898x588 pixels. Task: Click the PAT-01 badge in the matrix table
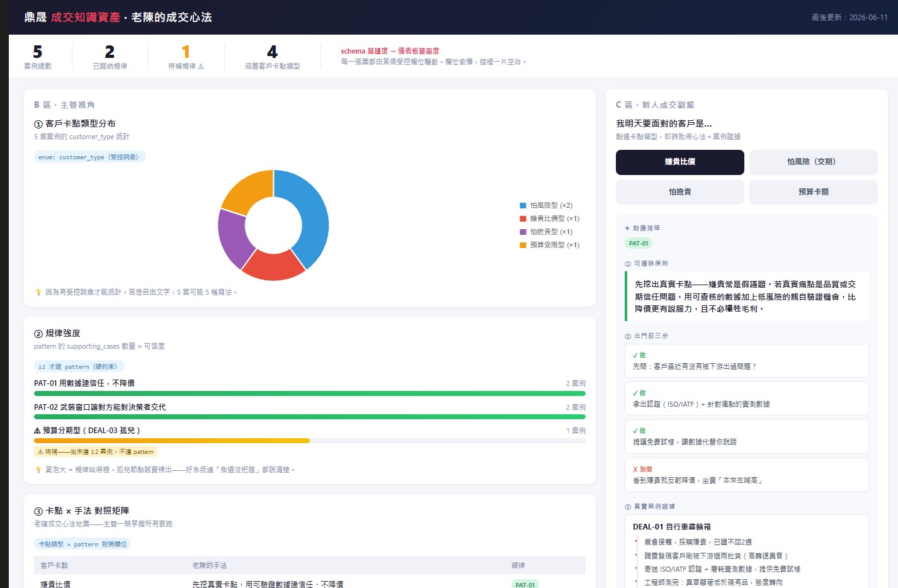click(x=525, y=584)
